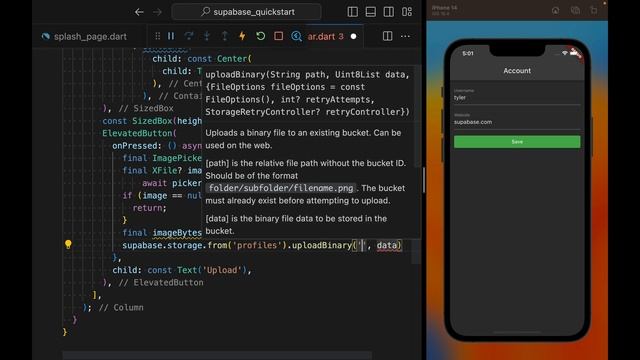
Task: Click the onPressed: code line
Action: 157,146
